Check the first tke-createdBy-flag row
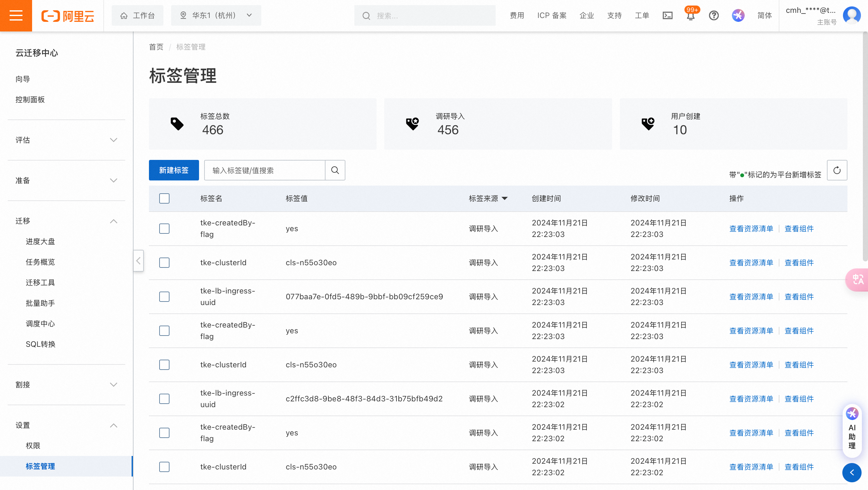Screen dimensions: 868x490 click(164, 229)
